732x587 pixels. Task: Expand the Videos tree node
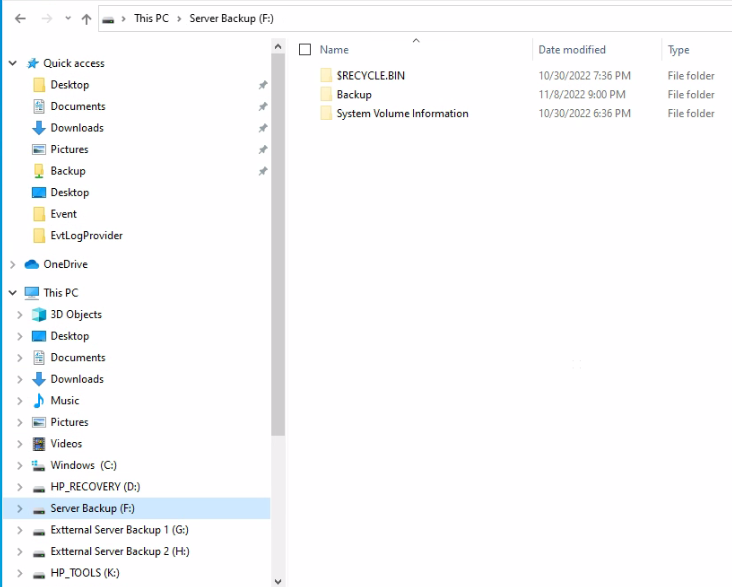point(20,444)
